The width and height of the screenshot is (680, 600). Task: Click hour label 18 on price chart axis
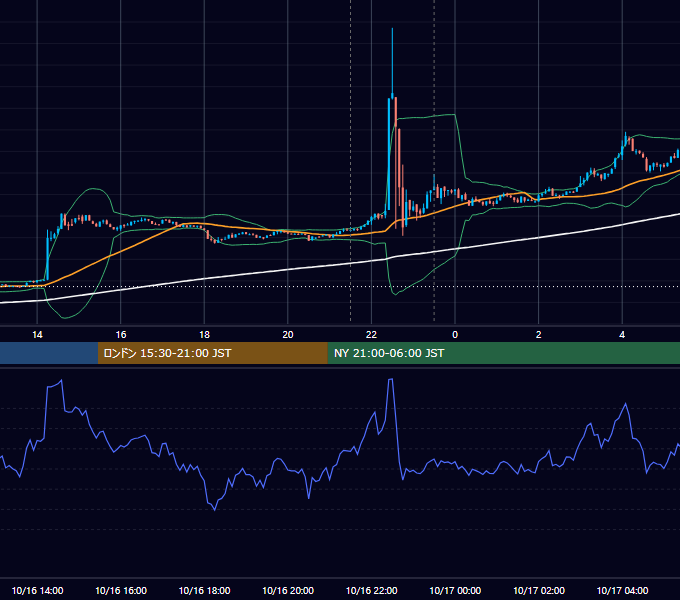coord(204,335)
